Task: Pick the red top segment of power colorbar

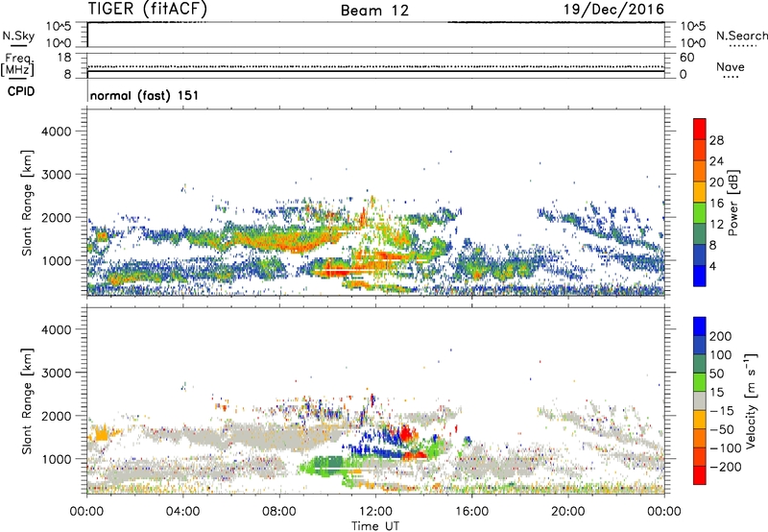Action: coord(700,130)
